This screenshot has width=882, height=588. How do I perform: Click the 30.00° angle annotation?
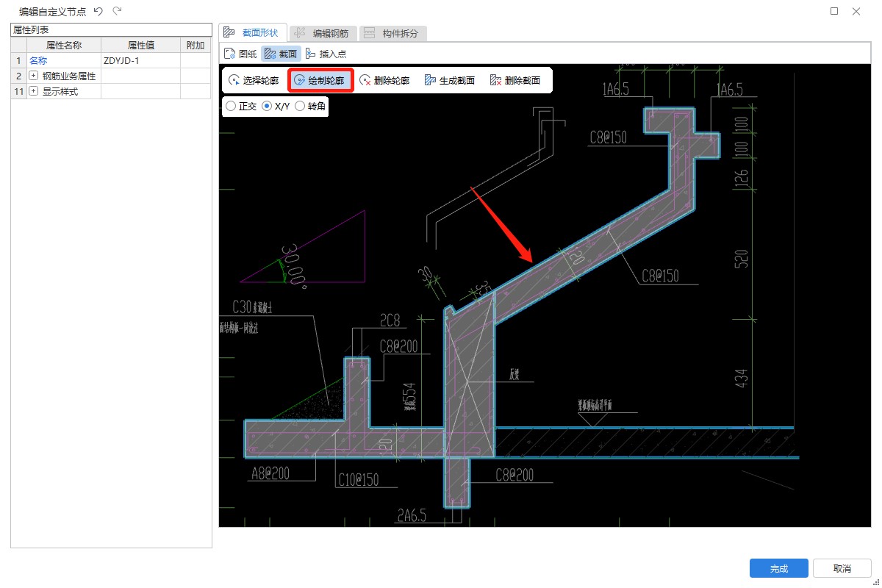(x=293, y=266)
